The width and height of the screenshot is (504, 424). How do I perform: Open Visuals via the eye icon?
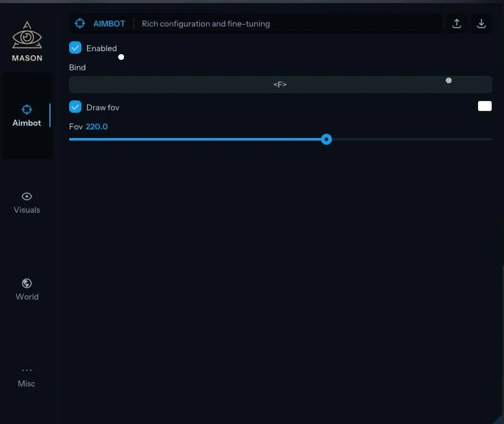click(27, 197)
